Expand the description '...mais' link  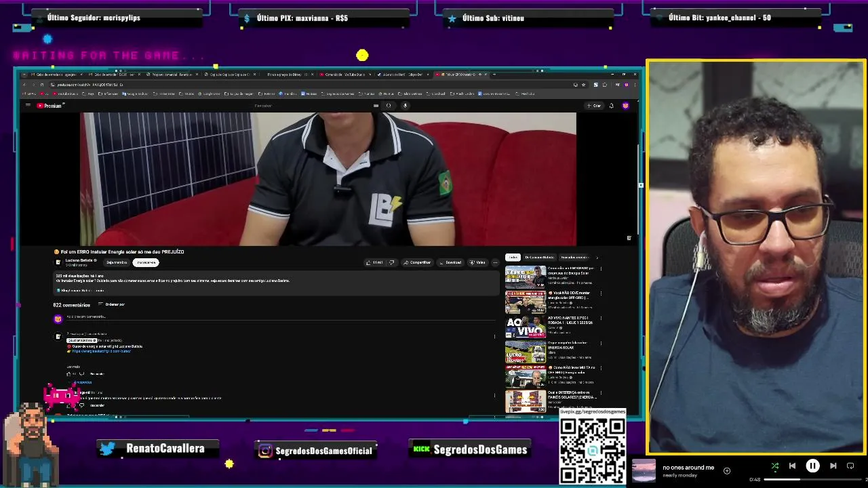(x=99, y=290)
